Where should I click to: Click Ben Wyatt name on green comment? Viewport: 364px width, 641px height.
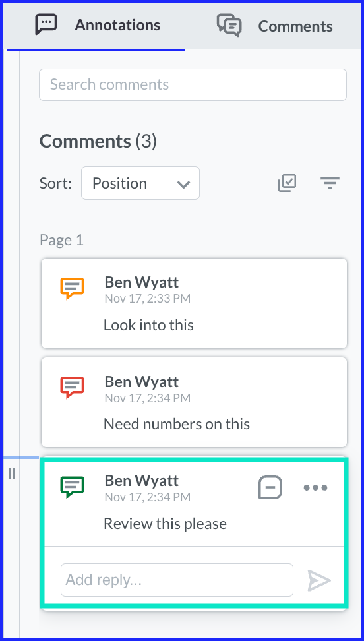tap(142, 481)
